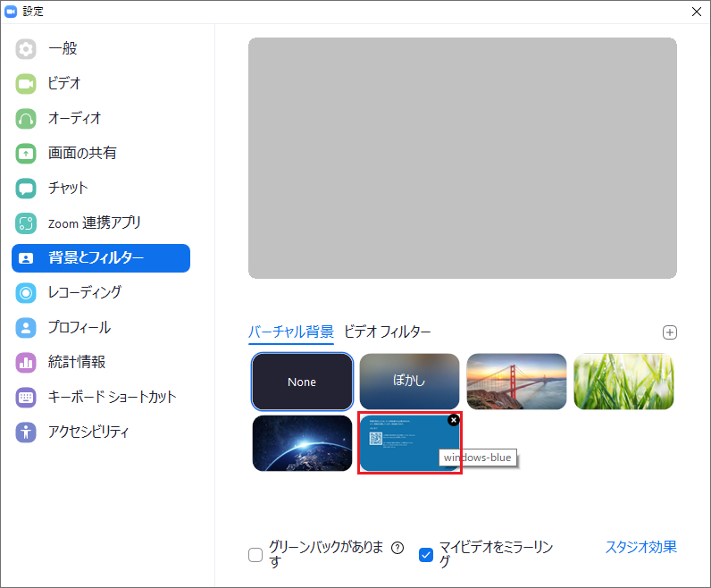Open Screen Share (画面の共有) icon
711x588 pixels.
[26, 153]
